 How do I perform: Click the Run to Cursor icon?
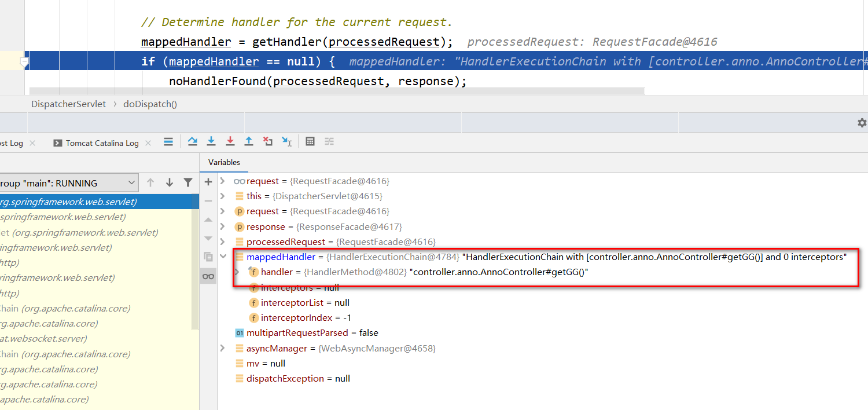point(286,141)
